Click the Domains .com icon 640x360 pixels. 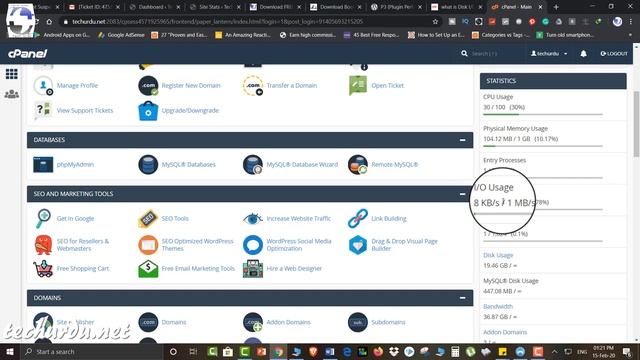[x=148, y=322]
